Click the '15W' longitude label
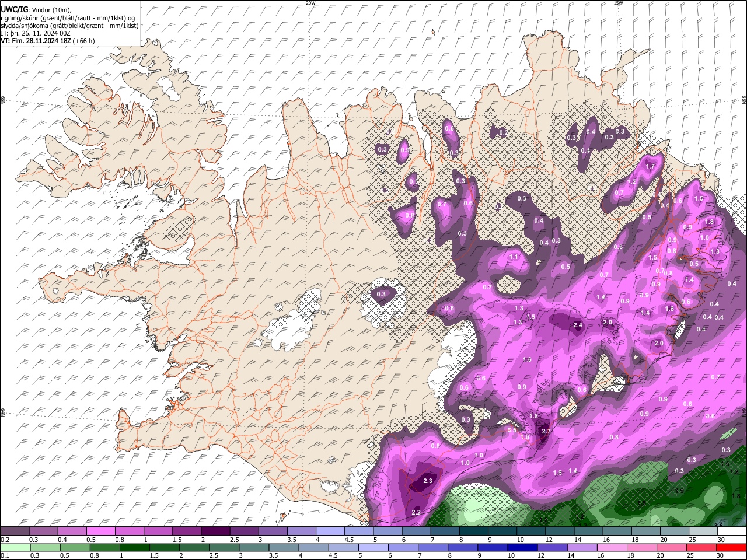This screenshot has height=560, width=747. (x=618, y=3)
